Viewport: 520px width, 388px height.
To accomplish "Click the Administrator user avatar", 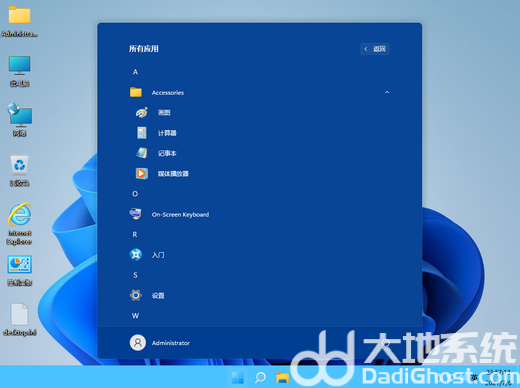I will pyautogui.click(x=138, y=343).
